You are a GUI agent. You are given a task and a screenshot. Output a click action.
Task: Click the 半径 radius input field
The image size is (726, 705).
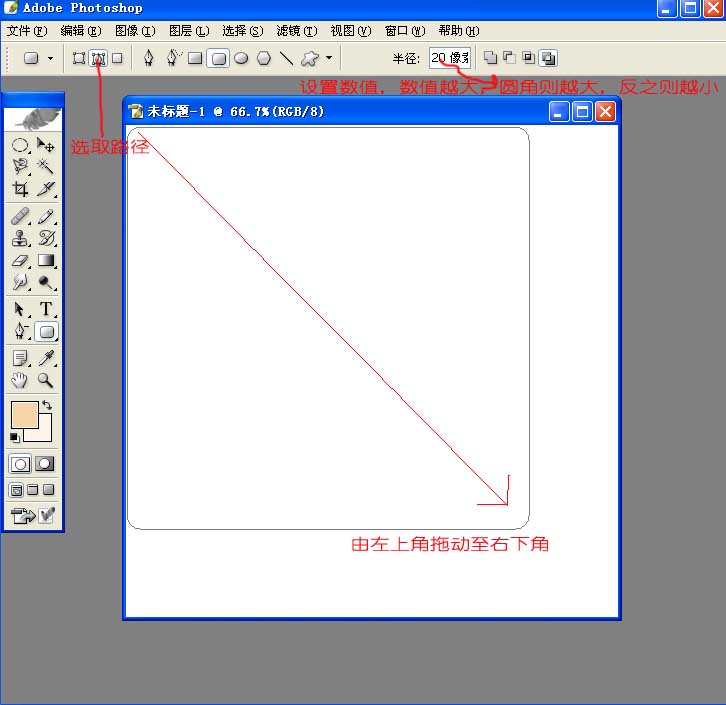(449, 58)
